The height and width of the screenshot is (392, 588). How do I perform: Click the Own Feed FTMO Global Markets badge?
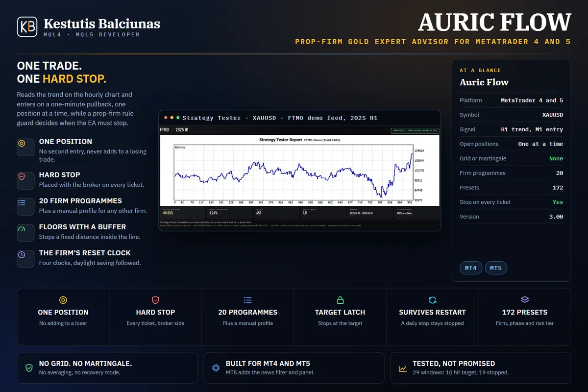click(415, 130)
